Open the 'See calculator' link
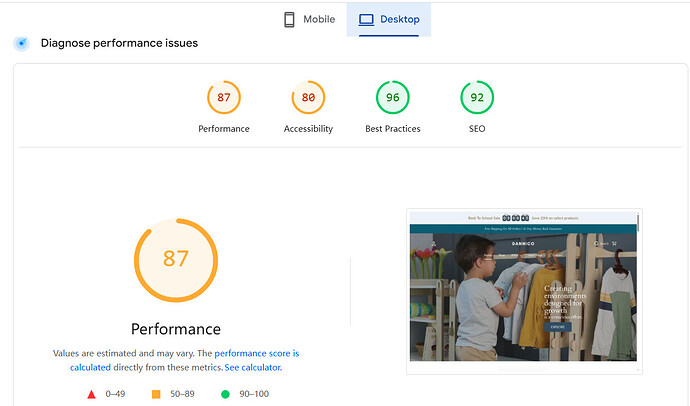The height and width of the screenshot is (406, 690). pyautogui.click(x=253, y=368)
